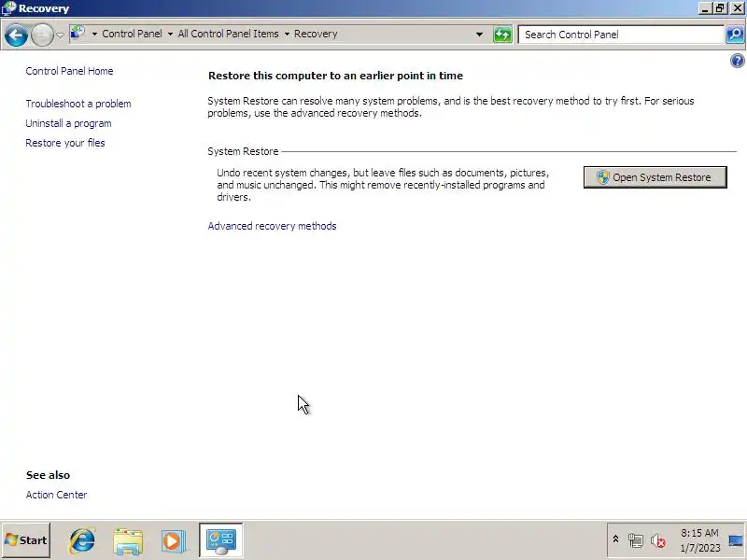747x560 pixels.
Task: Open Help with the question mark icon
Action: [737, 61]
